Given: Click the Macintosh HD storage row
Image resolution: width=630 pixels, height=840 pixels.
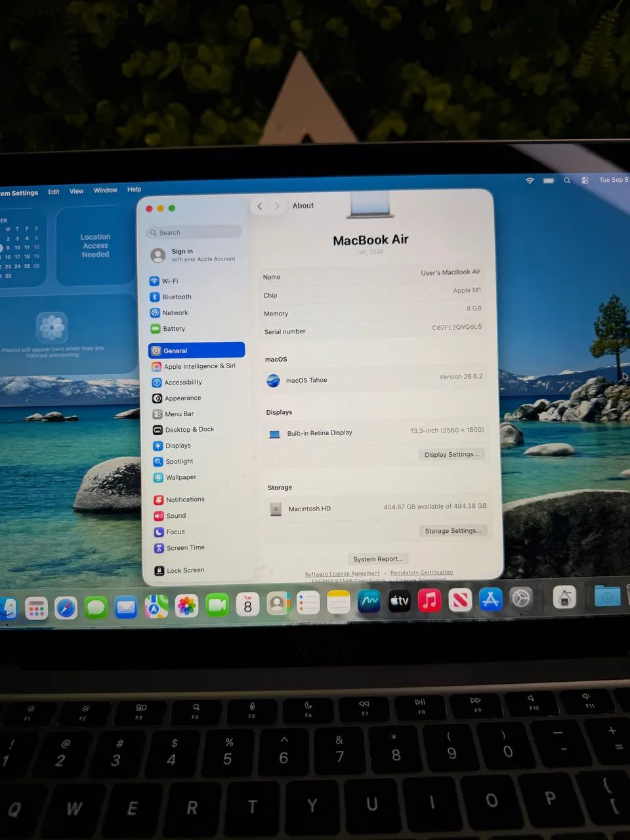Looking at the screenshot, I should 377,508.
